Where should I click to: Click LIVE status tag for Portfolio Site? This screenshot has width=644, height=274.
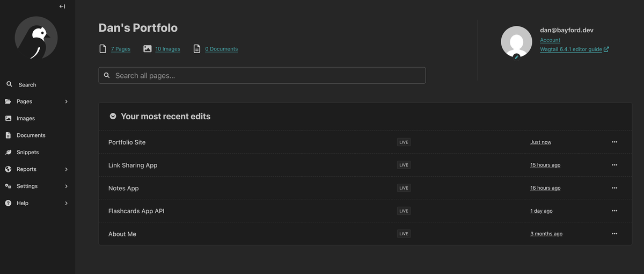[x=404, y=142]
